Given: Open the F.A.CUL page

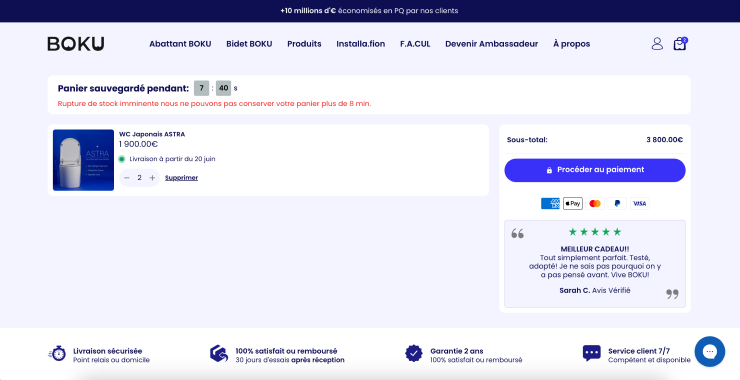Looking at the screenshot, I should click(415, 44).
